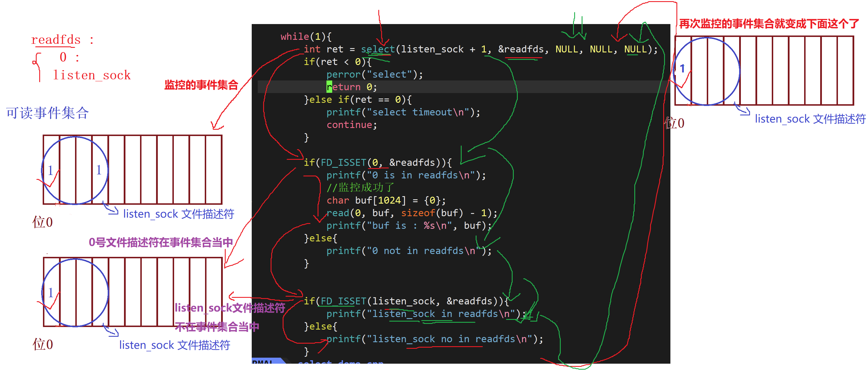Click the '位0' label under the bottom-left grid
The height and width of the screenshot is (384, 868).
43,344
